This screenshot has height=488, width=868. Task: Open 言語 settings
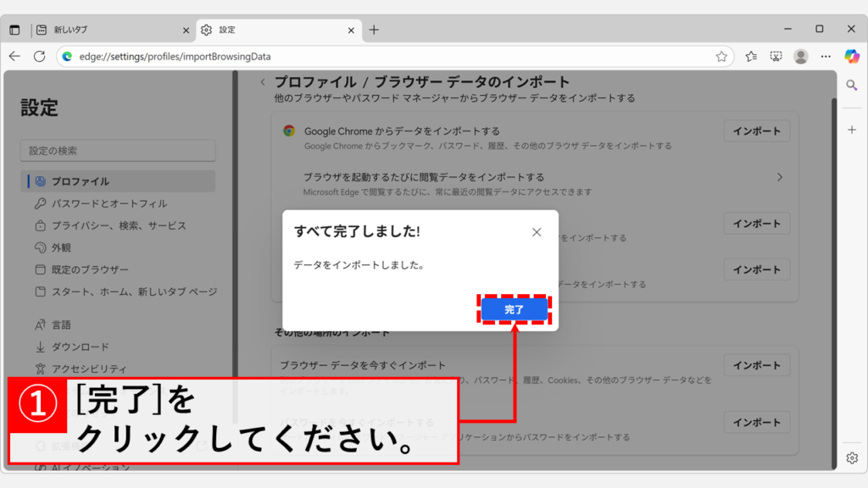118,324
